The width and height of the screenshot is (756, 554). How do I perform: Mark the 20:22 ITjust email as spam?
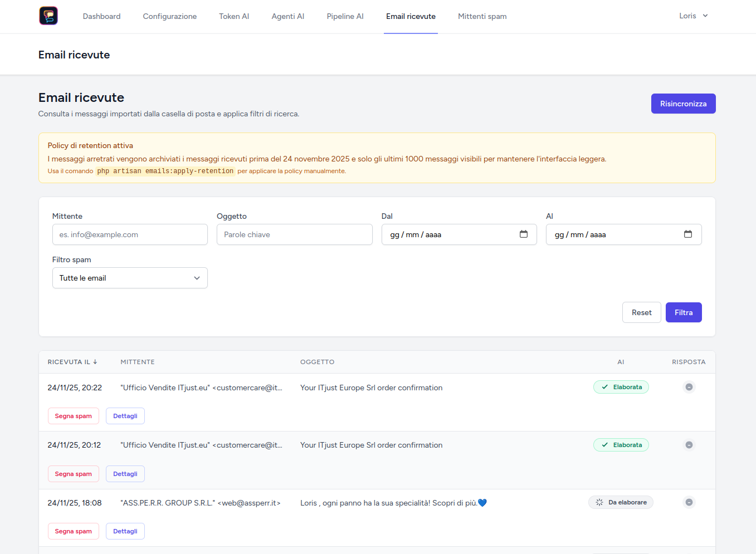[73, 416]
